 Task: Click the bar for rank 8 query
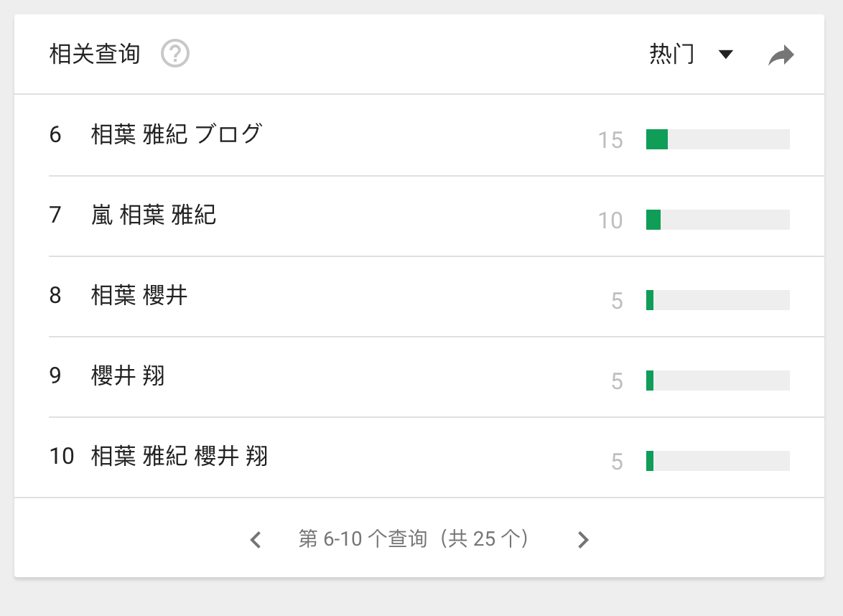click(717, 300)
